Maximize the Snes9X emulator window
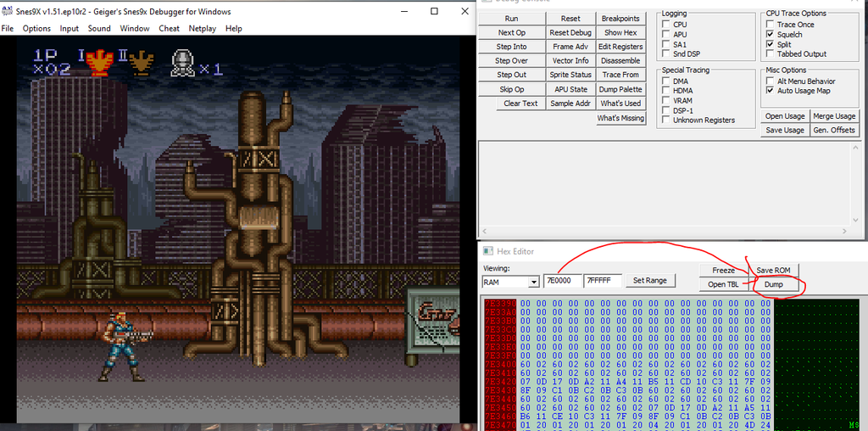Screen dimensions: 868x431 434,11
